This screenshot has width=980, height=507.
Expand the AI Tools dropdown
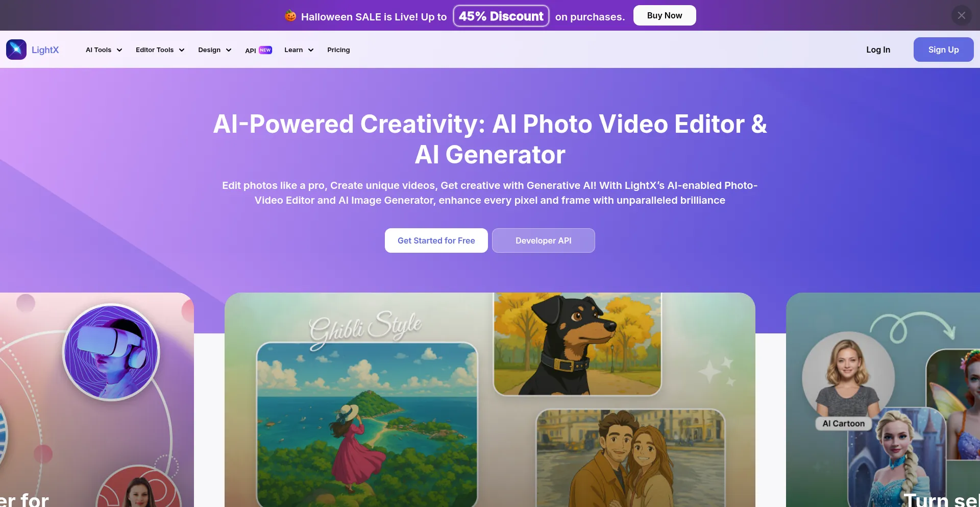click(104, 50)
